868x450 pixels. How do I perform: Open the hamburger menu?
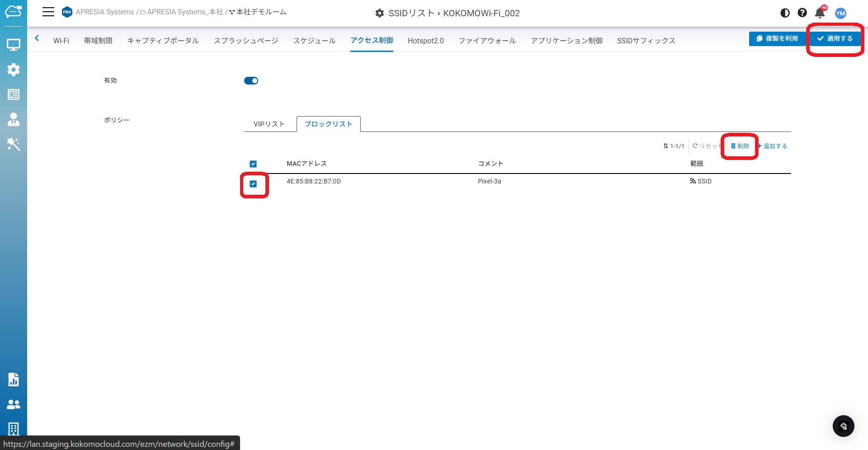pos(48,12)
